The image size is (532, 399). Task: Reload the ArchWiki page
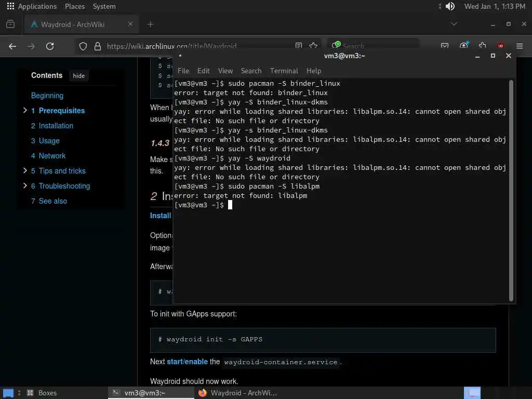point(50,46)
